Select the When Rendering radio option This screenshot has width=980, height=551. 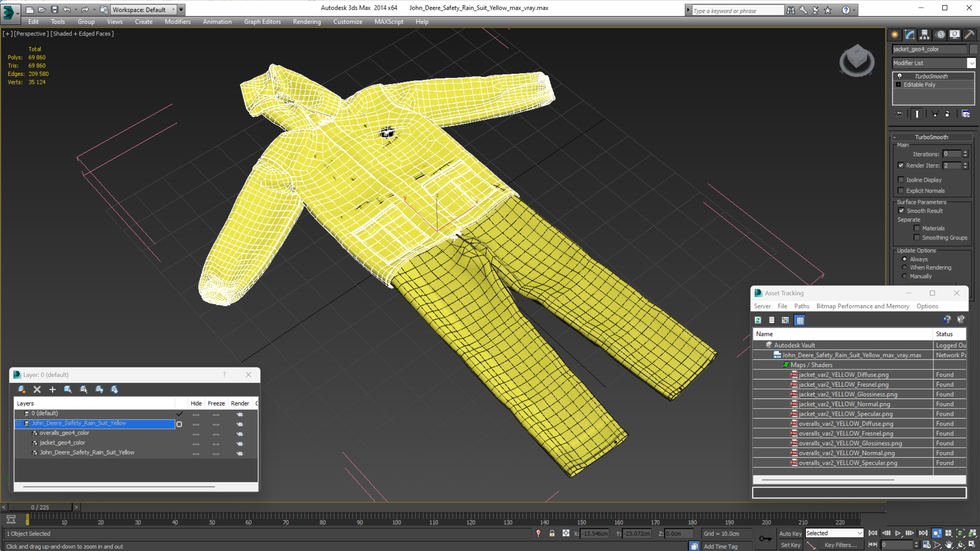click(904, 267)
